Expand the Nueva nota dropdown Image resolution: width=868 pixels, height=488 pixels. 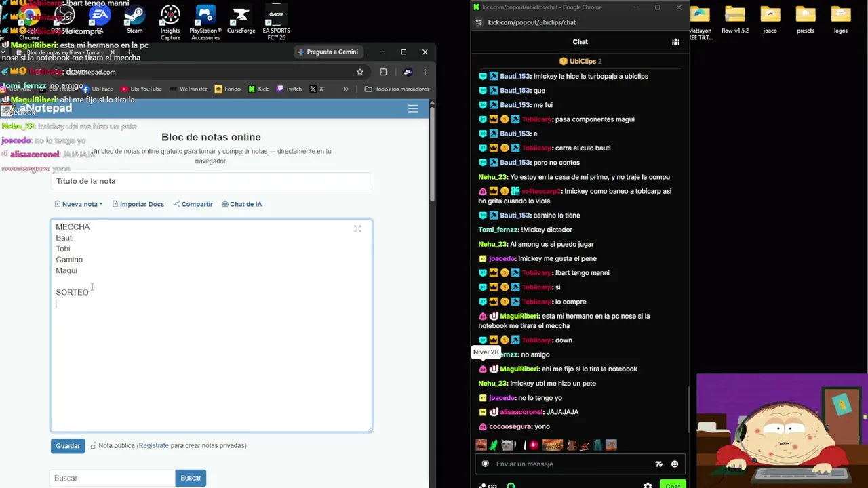(x=79, y=204)
